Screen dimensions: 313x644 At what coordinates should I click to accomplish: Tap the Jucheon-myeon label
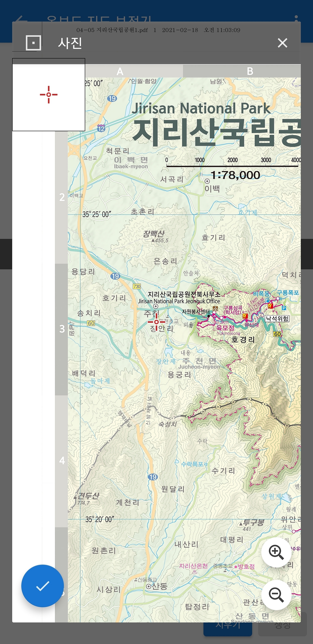[199, 367]
